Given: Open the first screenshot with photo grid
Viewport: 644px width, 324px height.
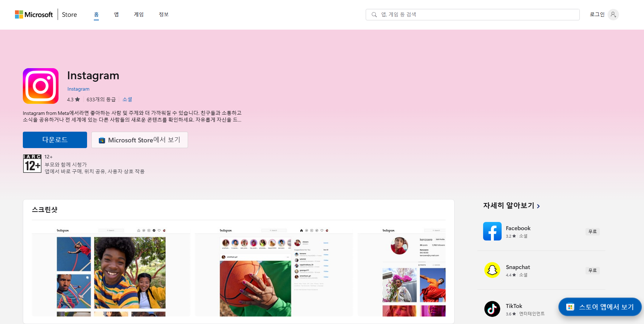Looking at the screenshot, I should click(111, 272).
